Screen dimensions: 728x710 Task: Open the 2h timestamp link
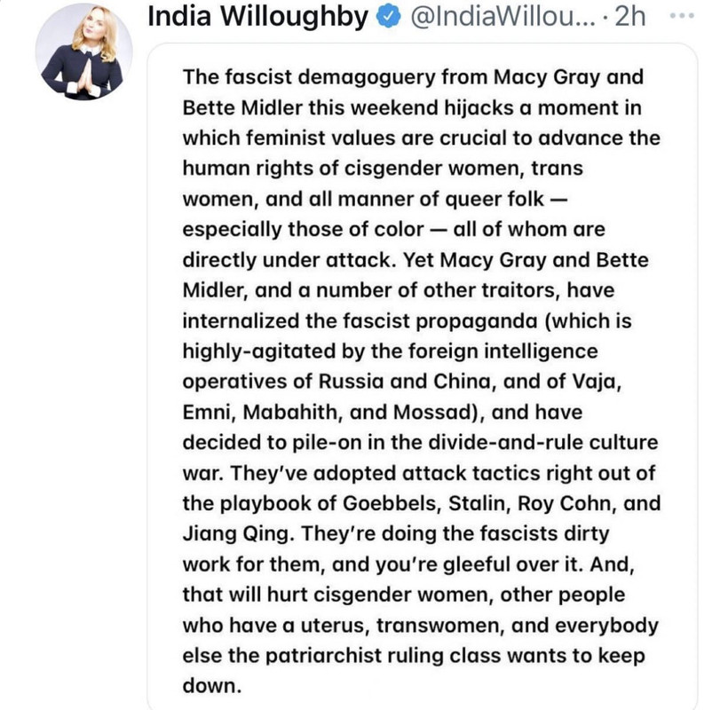tap(630, 17)
